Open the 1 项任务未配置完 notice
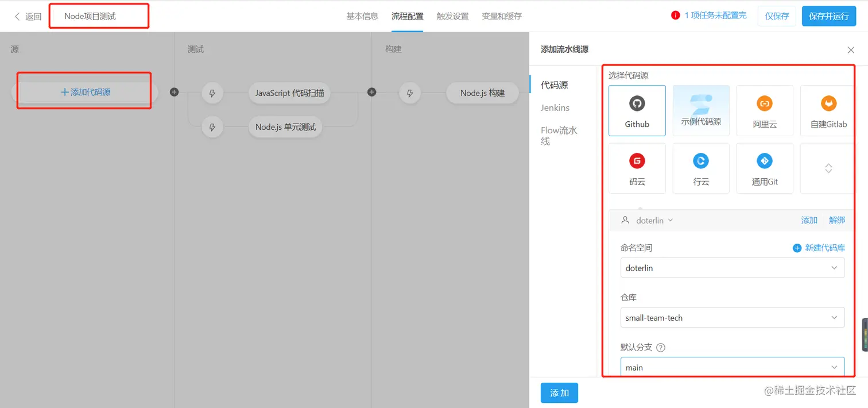 pyautogui.click(x=716, y=16)
